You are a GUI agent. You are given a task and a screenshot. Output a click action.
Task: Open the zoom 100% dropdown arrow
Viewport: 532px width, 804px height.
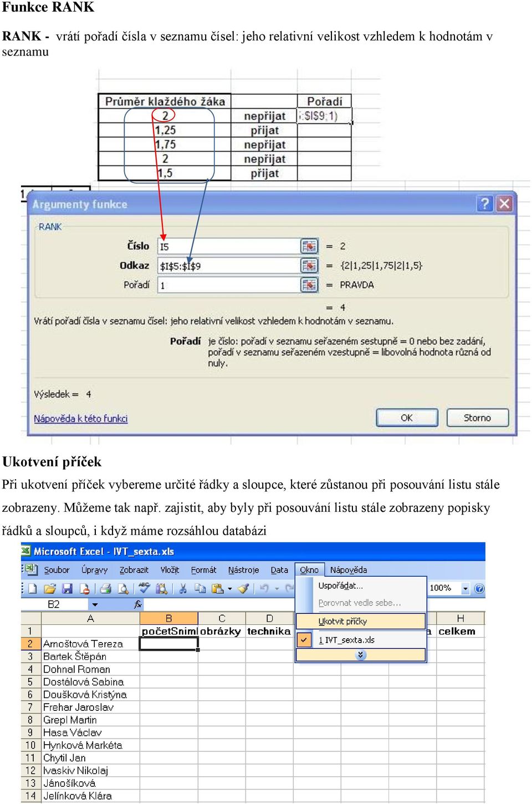click(465, 588)
